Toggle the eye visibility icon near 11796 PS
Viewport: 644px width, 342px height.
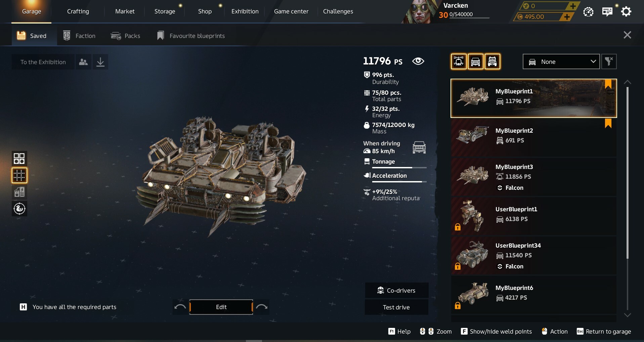(x=418, y=61)
